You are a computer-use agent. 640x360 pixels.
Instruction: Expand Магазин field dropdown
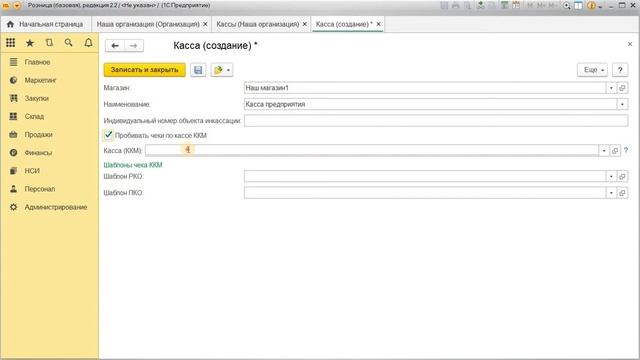pyautogui.click(x=611, y=88)
